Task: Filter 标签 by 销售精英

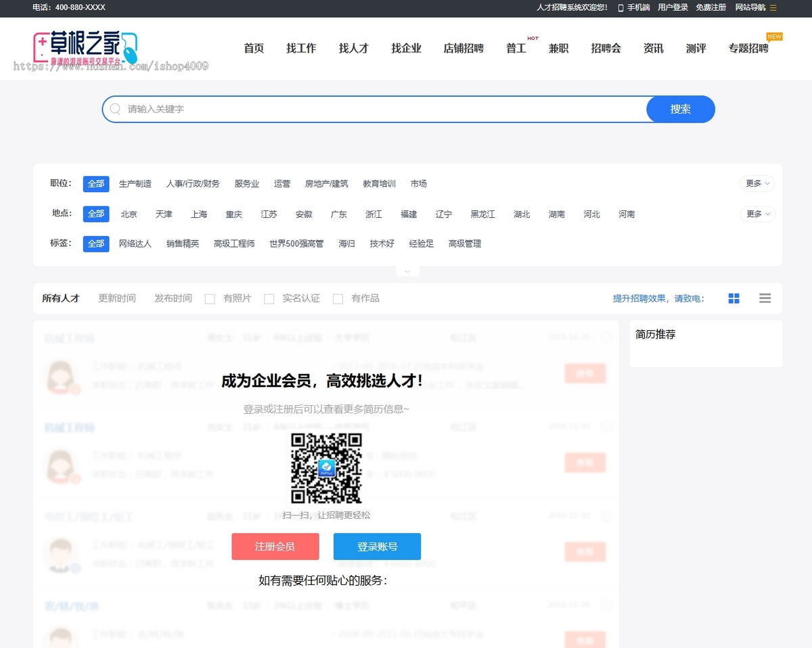Action: click(183, 244)
